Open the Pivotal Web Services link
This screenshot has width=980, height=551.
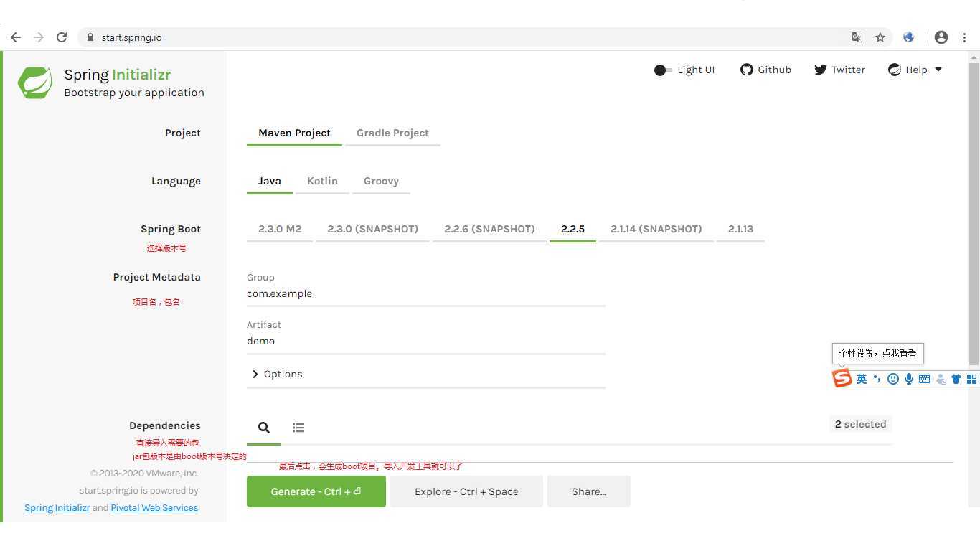pyautogui.click(x=154, y=507)
